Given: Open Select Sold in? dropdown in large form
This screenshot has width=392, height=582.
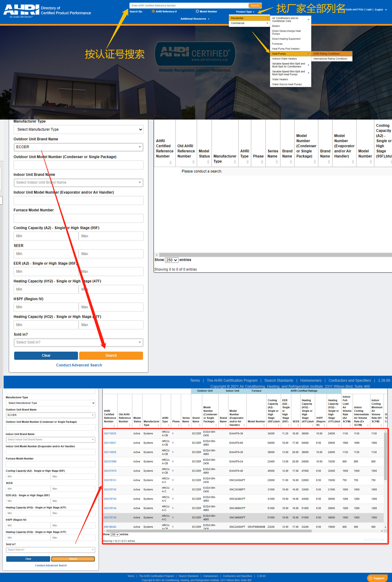Looking at the screenshot, I should point(78,342).
